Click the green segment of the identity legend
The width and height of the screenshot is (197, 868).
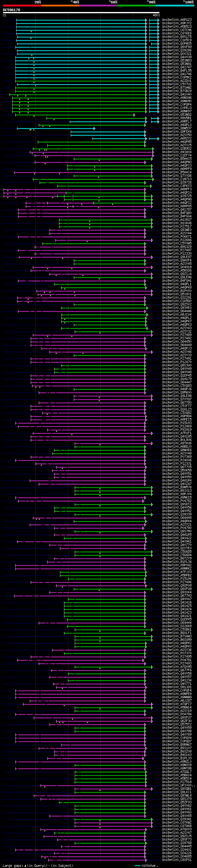coord(137,6)
